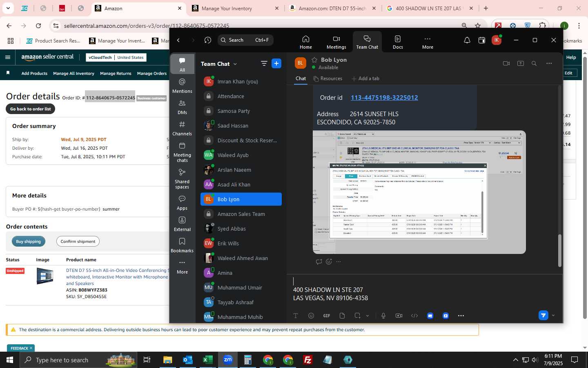This screenshot has height=368, width=588.
Task: Click Add a tab in chat
Action: pos(365,79)
